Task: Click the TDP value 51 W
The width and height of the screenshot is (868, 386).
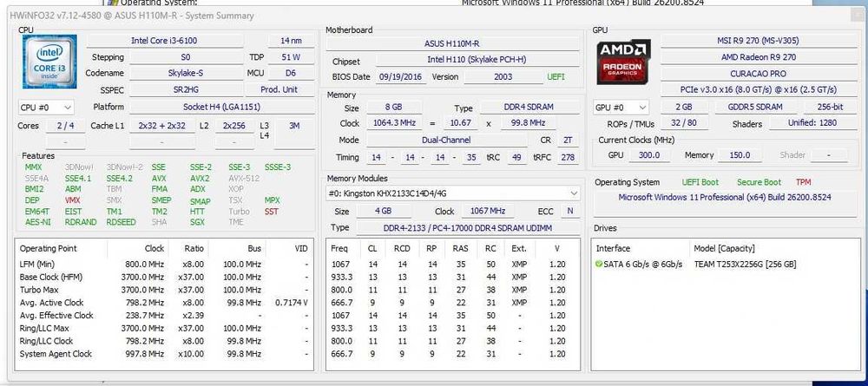Action: pyautogui.click(x=291, y=57)
